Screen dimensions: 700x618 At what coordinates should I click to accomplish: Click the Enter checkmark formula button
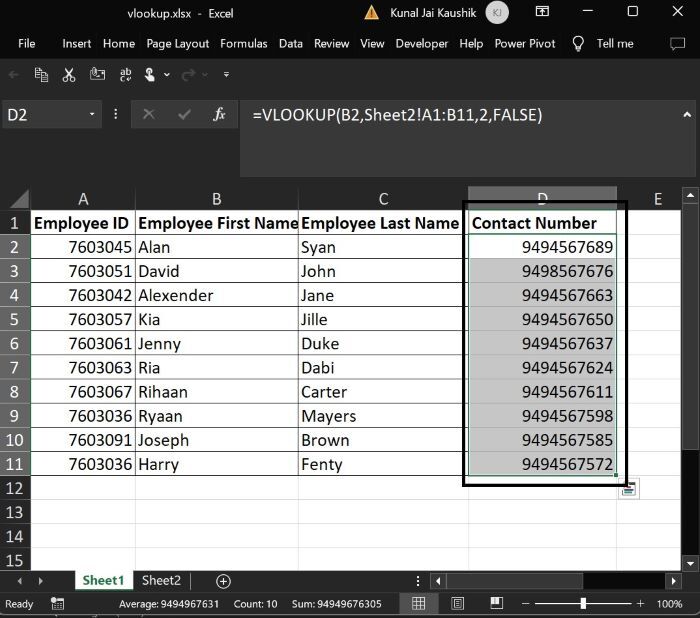pos(184,115)
